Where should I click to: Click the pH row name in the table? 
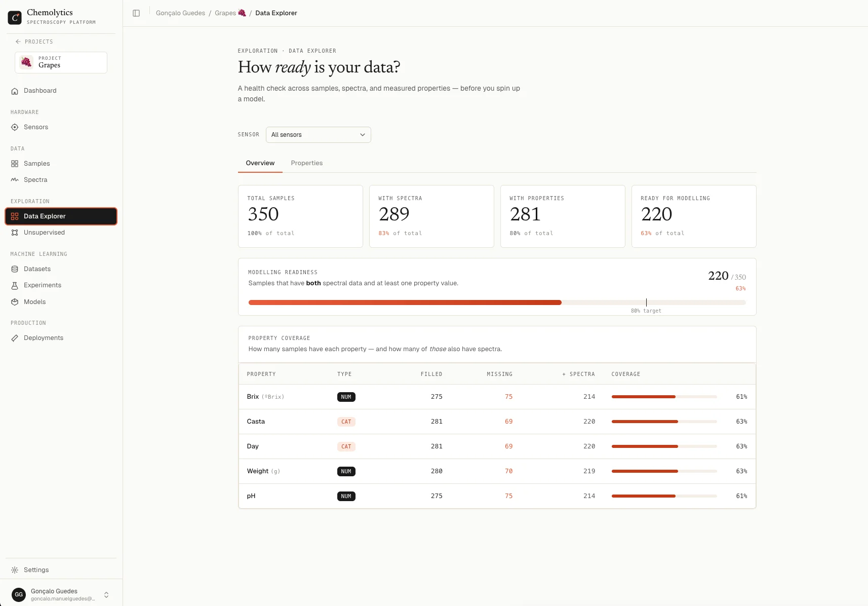point(251,496)
